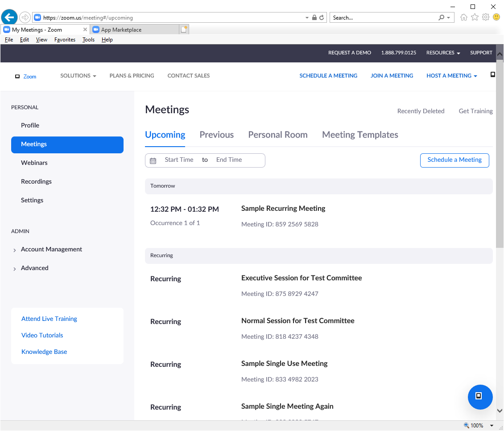504x431 pixels.
Task: Open the zoom level dropdown in status bar
Action: pyautogui.click(x=492, y=426)
